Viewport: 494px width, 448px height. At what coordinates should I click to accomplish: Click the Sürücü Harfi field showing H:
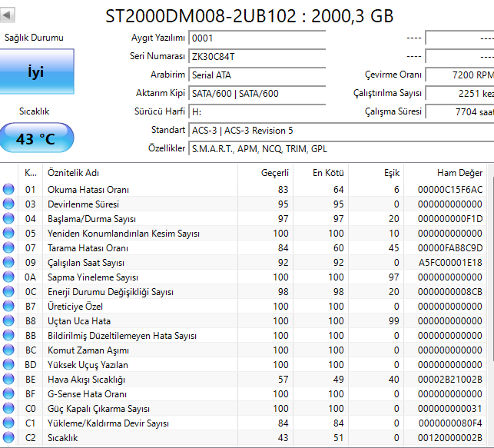pos(257,112)
